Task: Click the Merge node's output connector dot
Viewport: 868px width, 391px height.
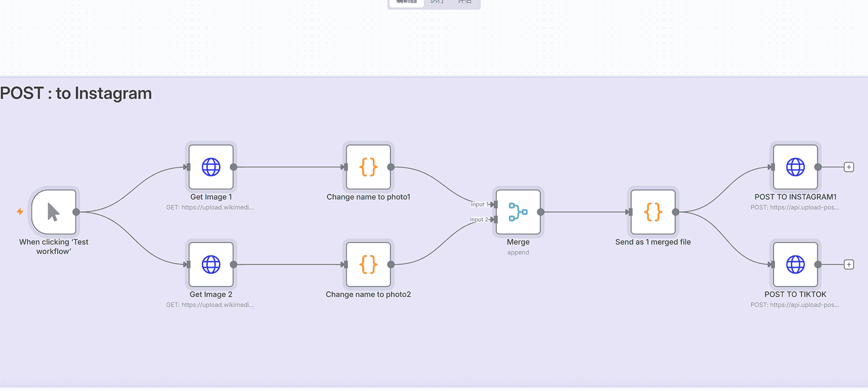Action: 540,212
